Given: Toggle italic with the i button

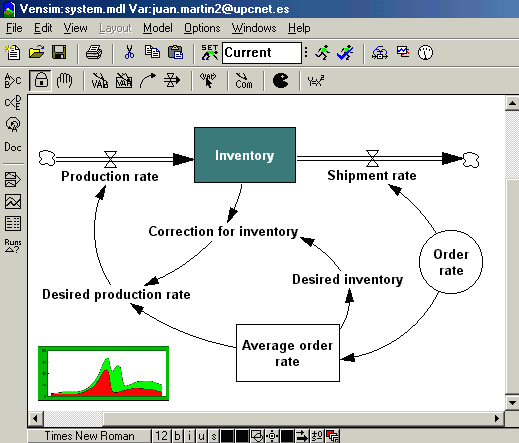Looking at the screenshot, I should 189,436.
